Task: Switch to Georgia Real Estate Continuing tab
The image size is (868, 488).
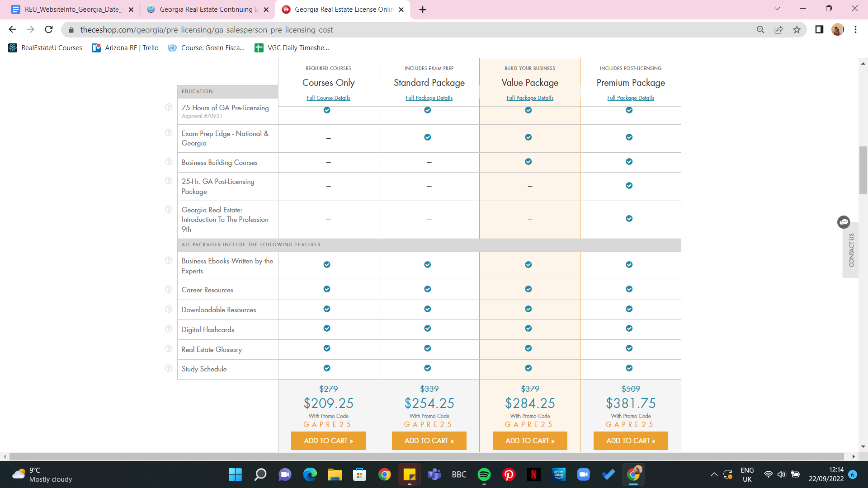Action: 208,9
